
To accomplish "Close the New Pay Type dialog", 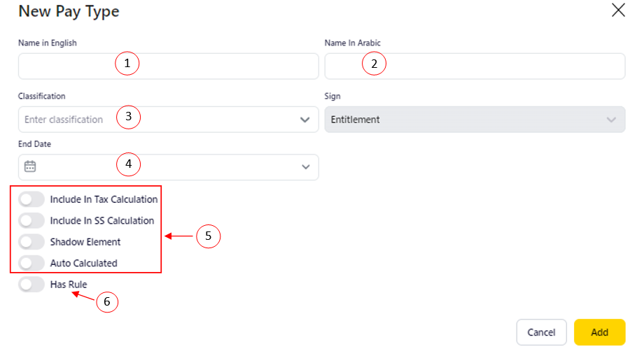I will [618, 10].
